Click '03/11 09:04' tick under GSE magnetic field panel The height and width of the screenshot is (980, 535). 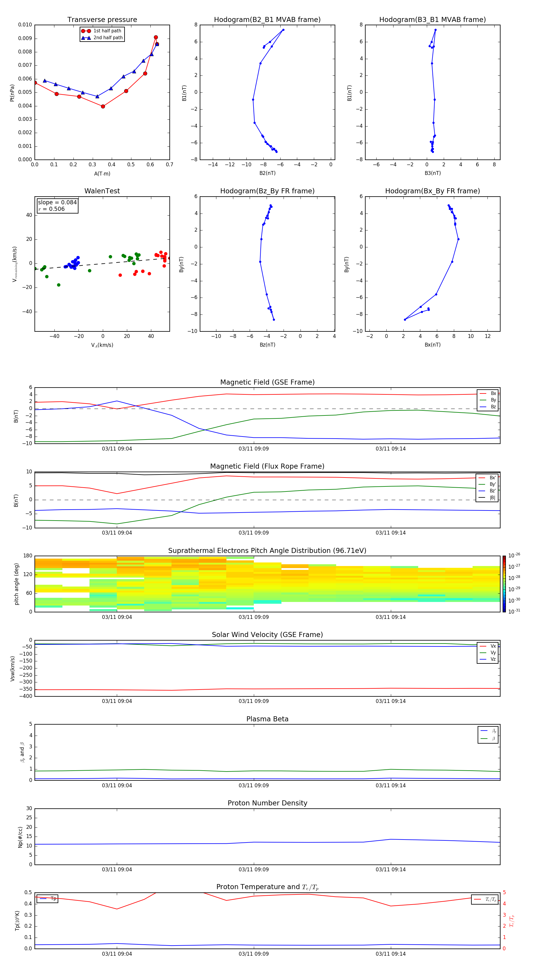click(117, 449)
